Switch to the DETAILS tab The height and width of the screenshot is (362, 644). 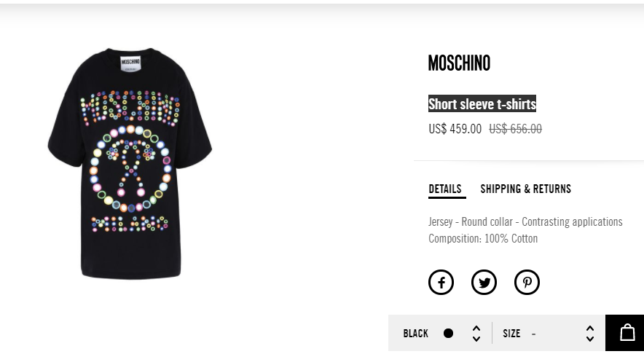[445, 189]
